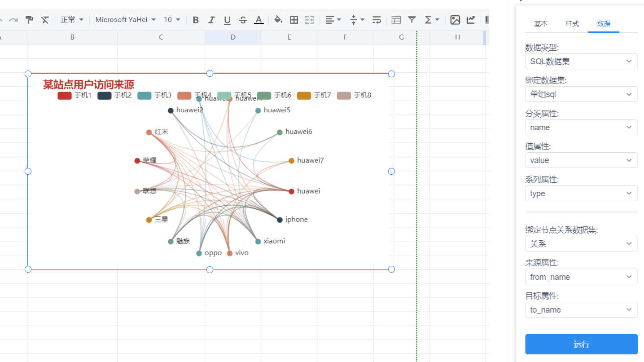The width and height of the screenshot is (644, 362).
Task: Open the cell borders tool
Action: (294, 20)
